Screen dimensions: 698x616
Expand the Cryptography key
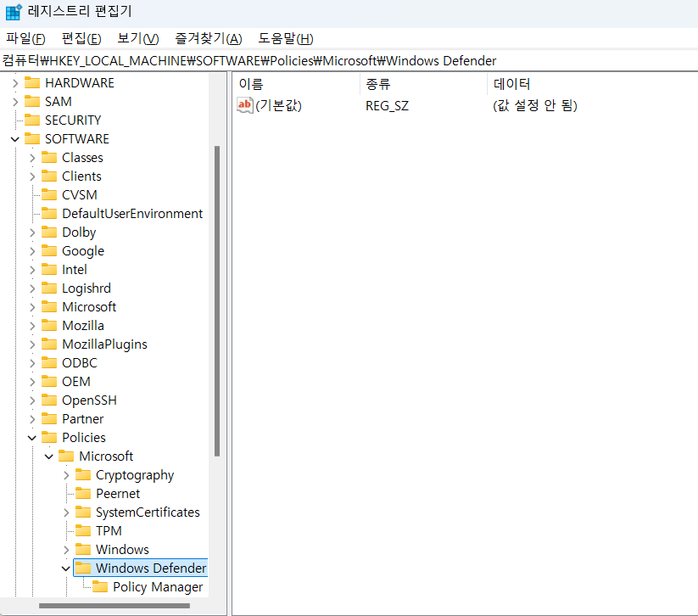click(x=66, y=475)
